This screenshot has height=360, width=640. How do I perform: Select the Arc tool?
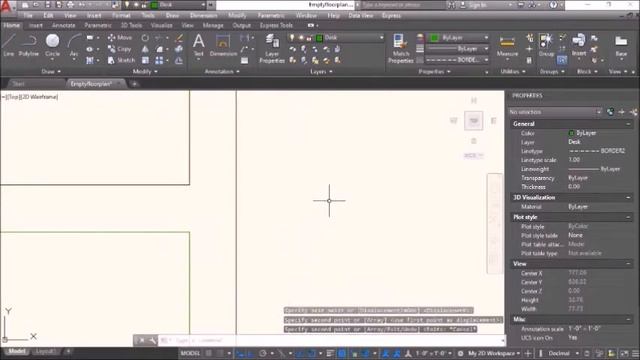tap(73, 46)
